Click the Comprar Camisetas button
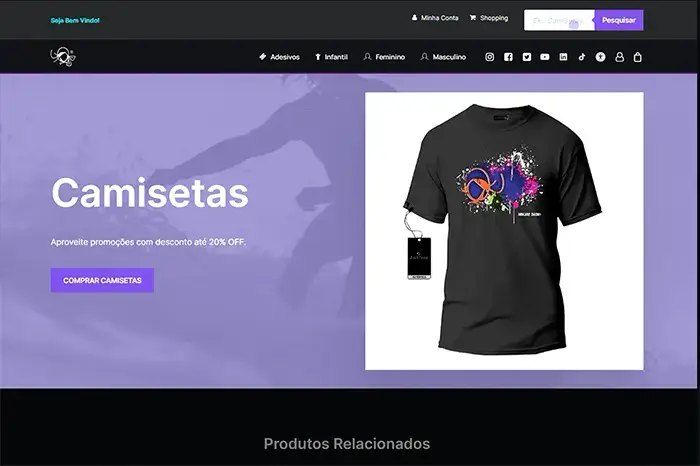 [x=102, y=280]
